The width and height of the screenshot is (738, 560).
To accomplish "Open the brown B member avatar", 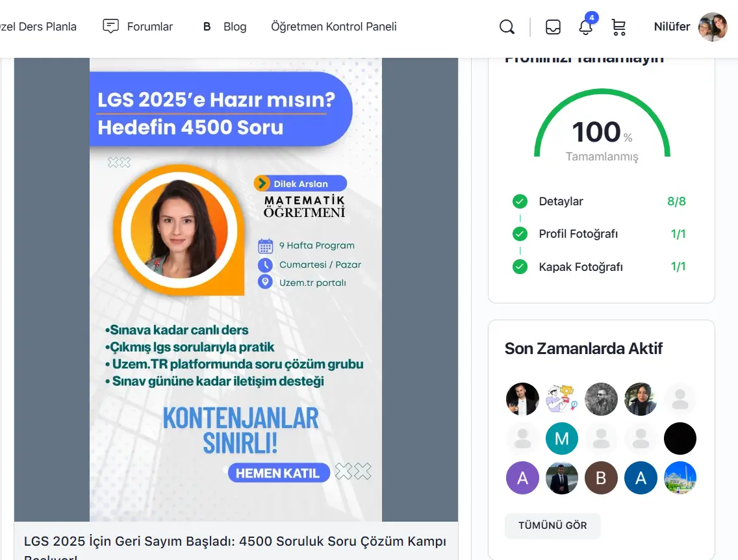I will click(x=601, y=478).
